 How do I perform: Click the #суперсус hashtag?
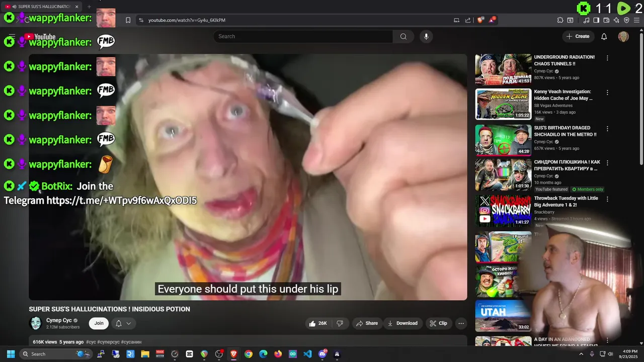[x=108, y=342]
